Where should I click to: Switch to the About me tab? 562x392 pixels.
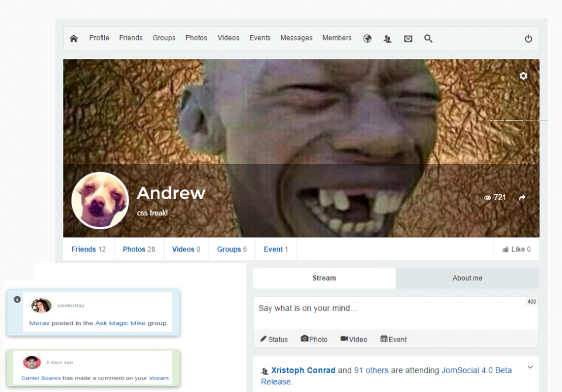(467, 278)
